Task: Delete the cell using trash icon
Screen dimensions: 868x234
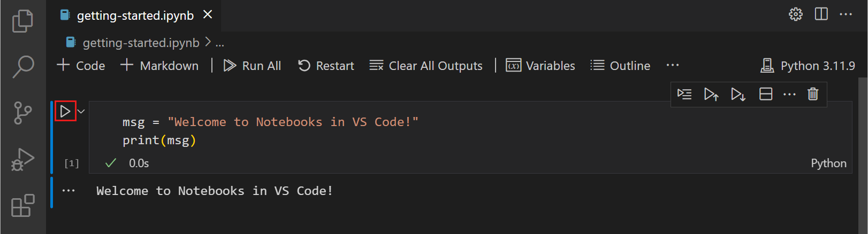Action: pos(812,94)
